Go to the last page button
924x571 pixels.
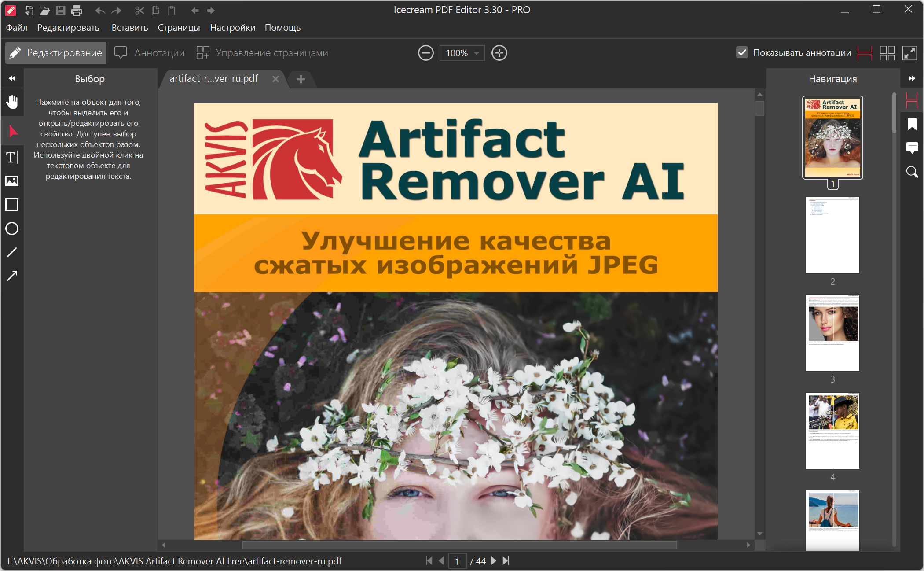[506, 561]
